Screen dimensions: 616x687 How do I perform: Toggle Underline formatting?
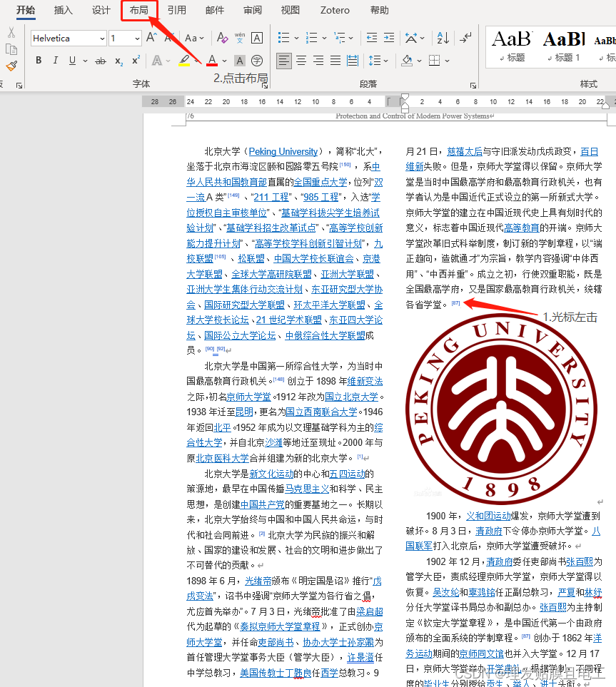click(x=72, y=61)
